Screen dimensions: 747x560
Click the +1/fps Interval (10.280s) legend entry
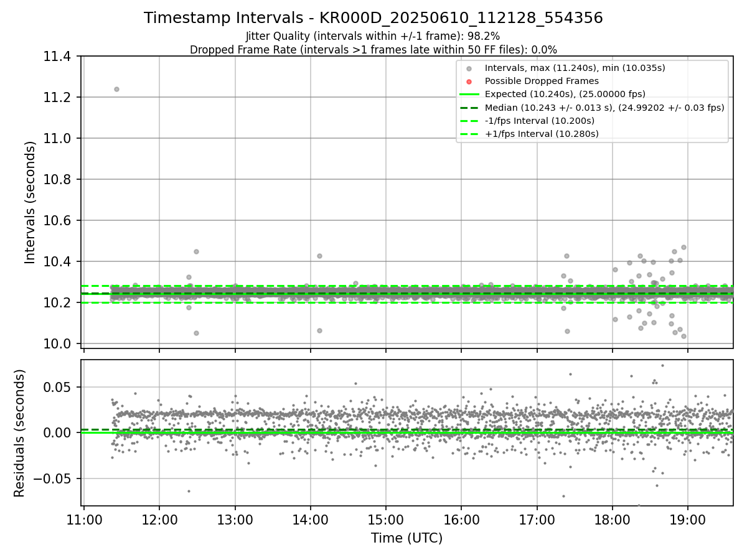point(542,134)
